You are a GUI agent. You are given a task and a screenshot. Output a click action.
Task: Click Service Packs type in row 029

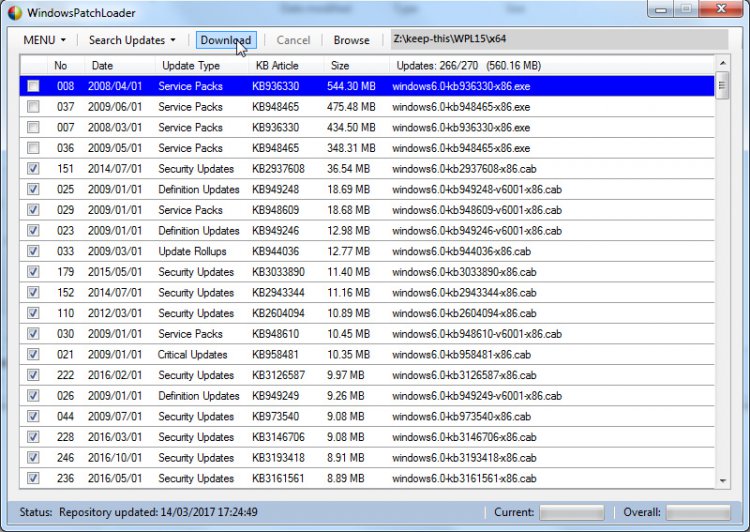tap(190, 210)
